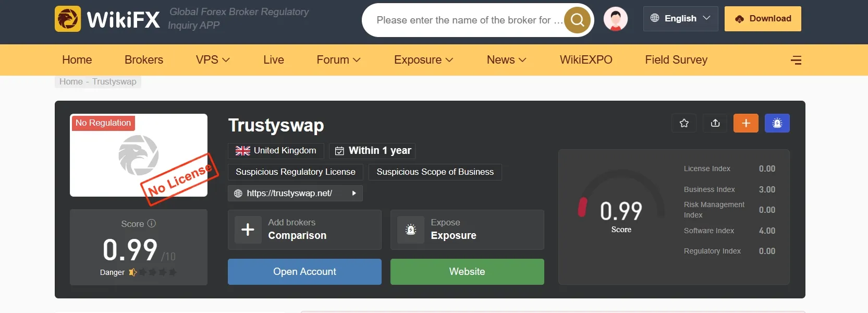This screenshot has width=868, height=313.
Task: Open the WikiEXPO nav item
Action: click(586, 60)
